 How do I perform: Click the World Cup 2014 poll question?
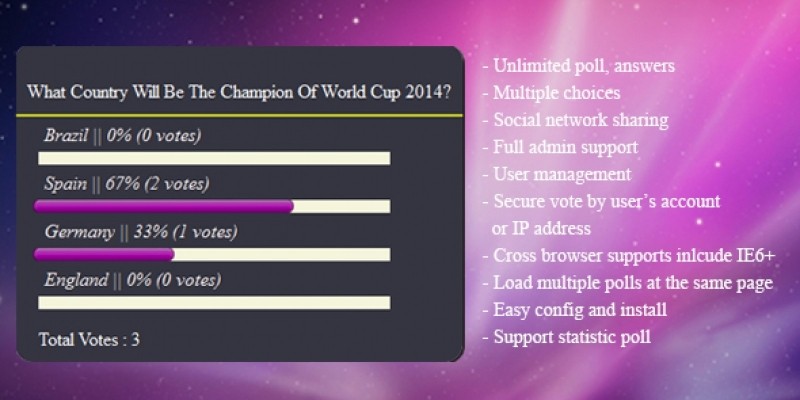(238, 93)
